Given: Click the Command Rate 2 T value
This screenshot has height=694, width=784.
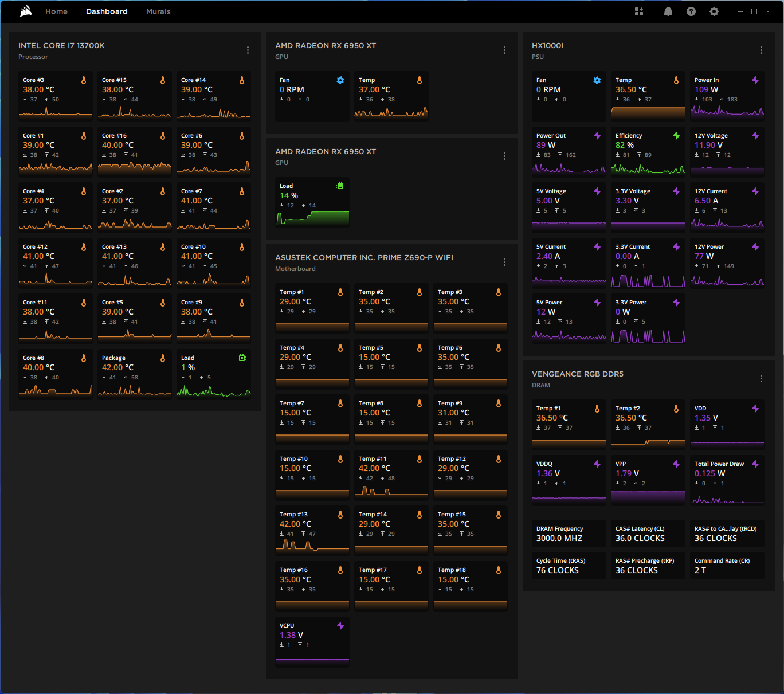Looking at the screenshot, I should coord(700,570).
